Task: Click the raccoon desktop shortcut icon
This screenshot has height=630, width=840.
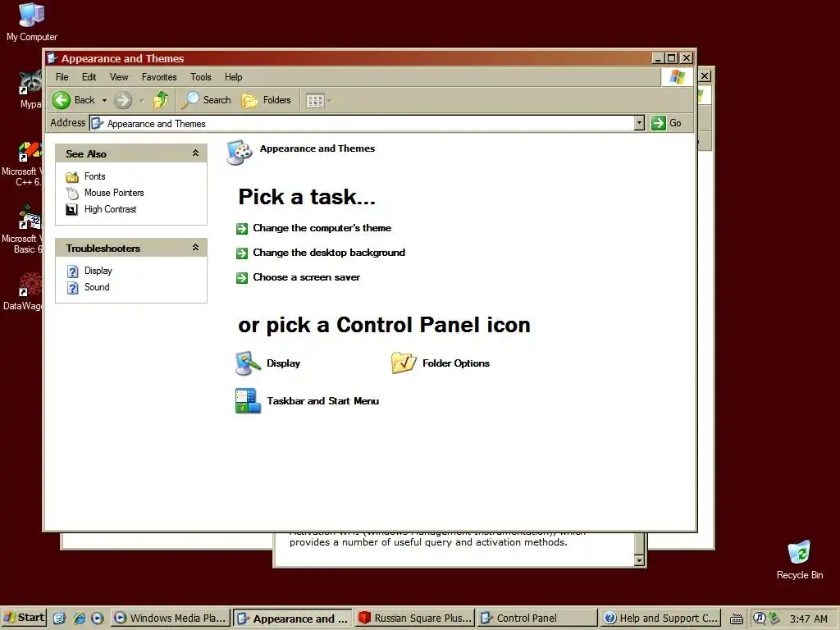Action: pos(30,82)
